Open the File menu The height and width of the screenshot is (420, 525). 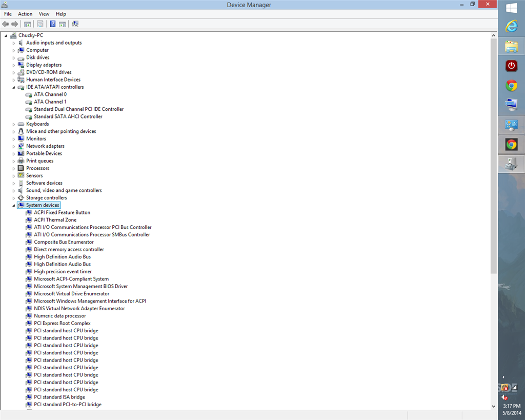tap(8, 14)
